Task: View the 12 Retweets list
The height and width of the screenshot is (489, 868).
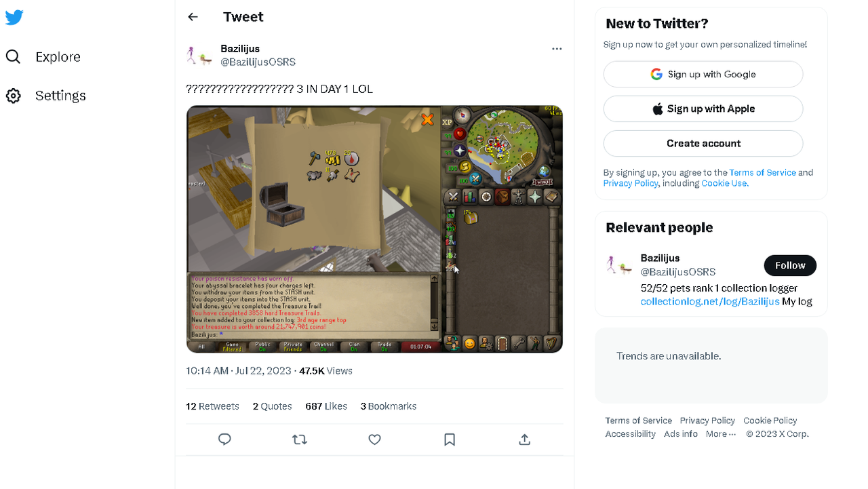Action: 212,406
